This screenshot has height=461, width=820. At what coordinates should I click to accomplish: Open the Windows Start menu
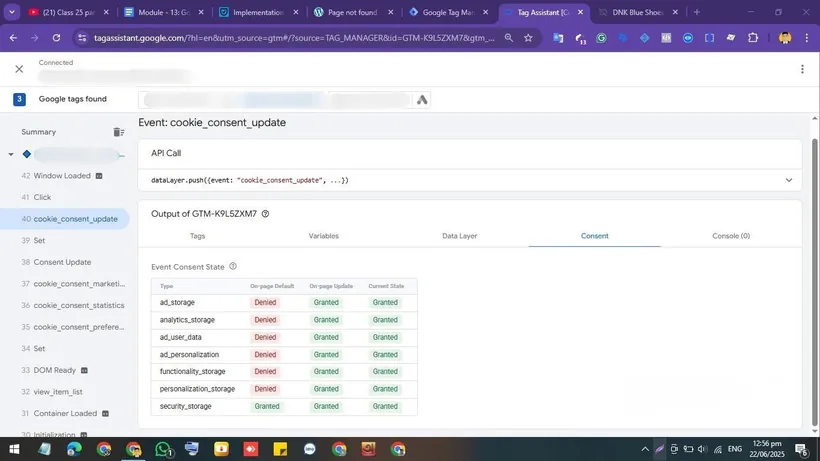14,449
